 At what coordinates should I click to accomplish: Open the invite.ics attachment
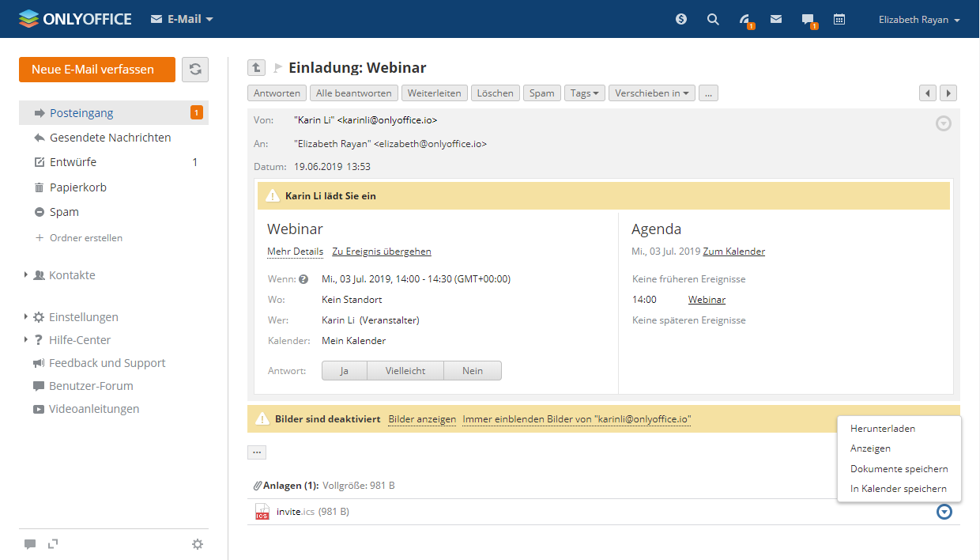point(288,512)
